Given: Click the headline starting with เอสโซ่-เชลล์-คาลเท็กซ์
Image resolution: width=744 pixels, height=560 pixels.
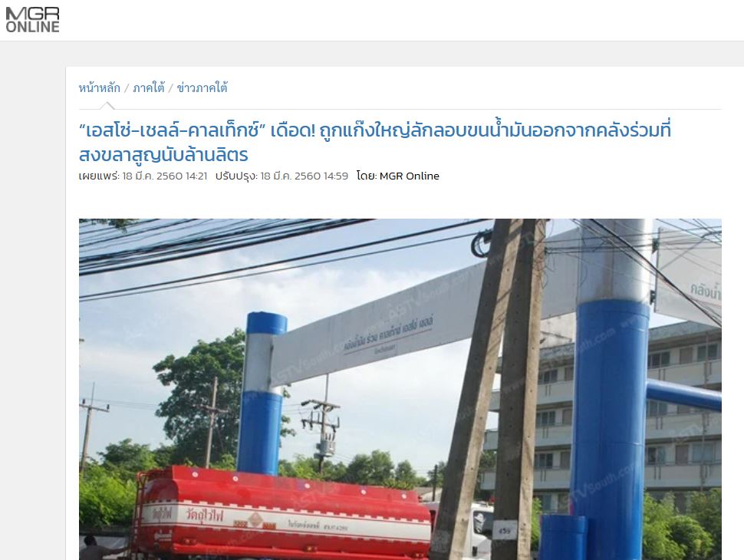Looking at the screenshot, I should tap(375, 143).
